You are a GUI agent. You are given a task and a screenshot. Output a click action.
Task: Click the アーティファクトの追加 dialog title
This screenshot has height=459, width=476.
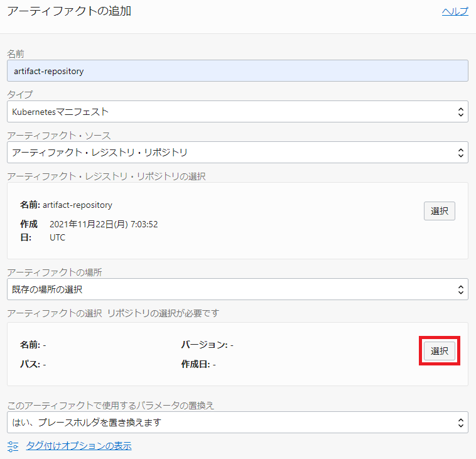click(x=69, y=11)
